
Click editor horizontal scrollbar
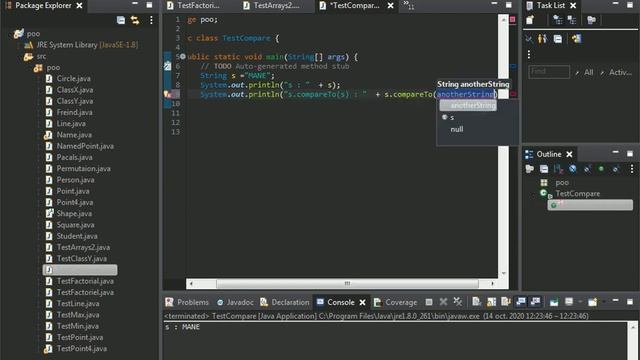coord(347,283)
